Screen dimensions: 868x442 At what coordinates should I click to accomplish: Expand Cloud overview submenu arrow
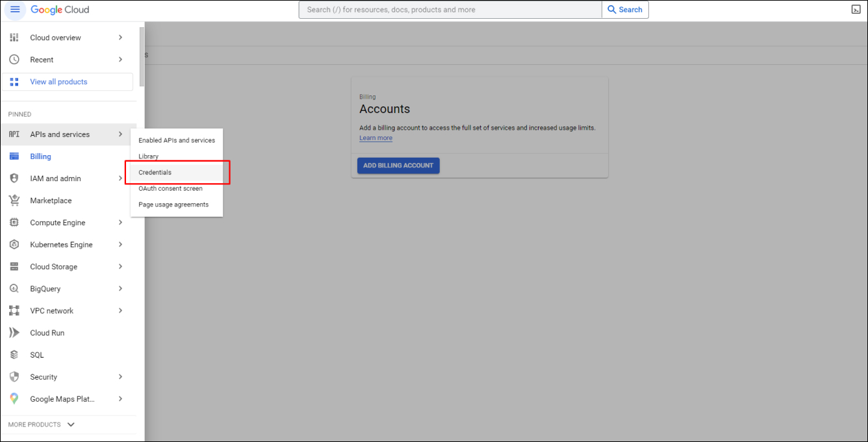pos(120,38)
